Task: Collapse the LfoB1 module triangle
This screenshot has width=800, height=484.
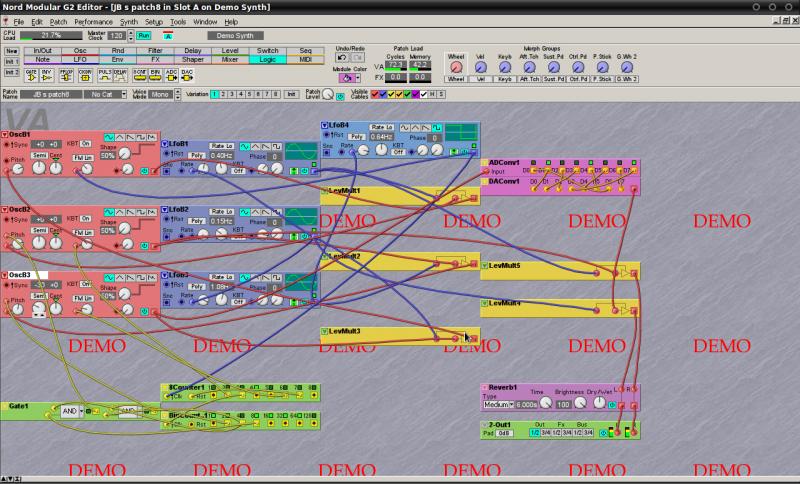Action: 165,144
